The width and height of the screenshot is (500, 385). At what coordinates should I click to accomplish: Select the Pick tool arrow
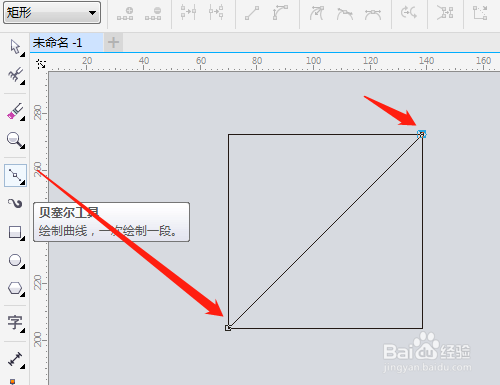point(15,47)
